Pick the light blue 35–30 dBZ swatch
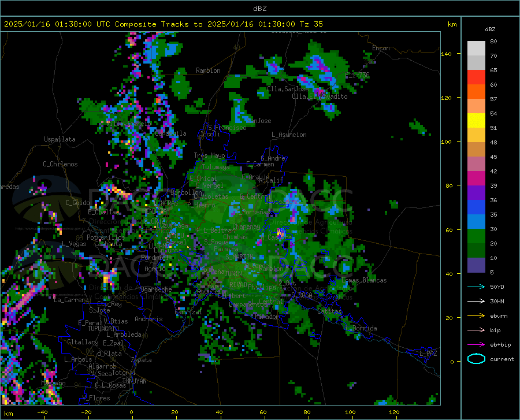520x420 pixels. (476, 222)
